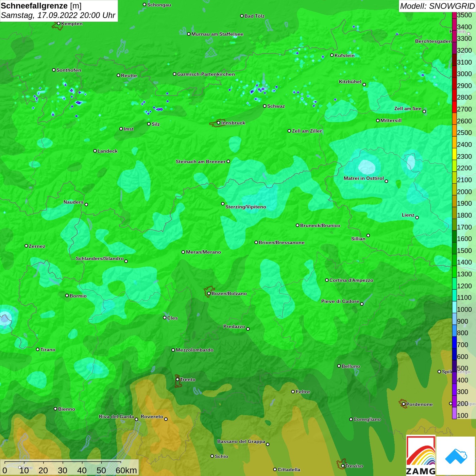Select the Belluno label
The image size is (476, 476).
pos(351,366)
